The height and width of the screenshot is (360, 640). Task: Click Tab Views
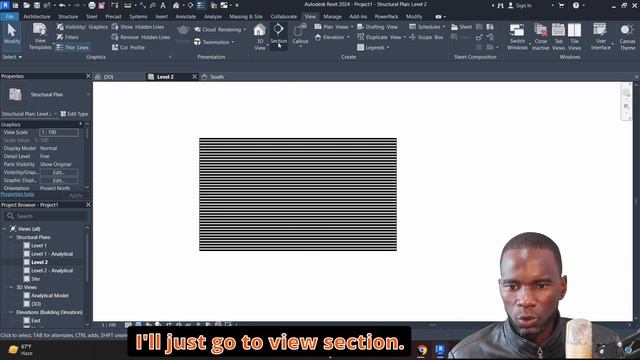tap(558, 37)
